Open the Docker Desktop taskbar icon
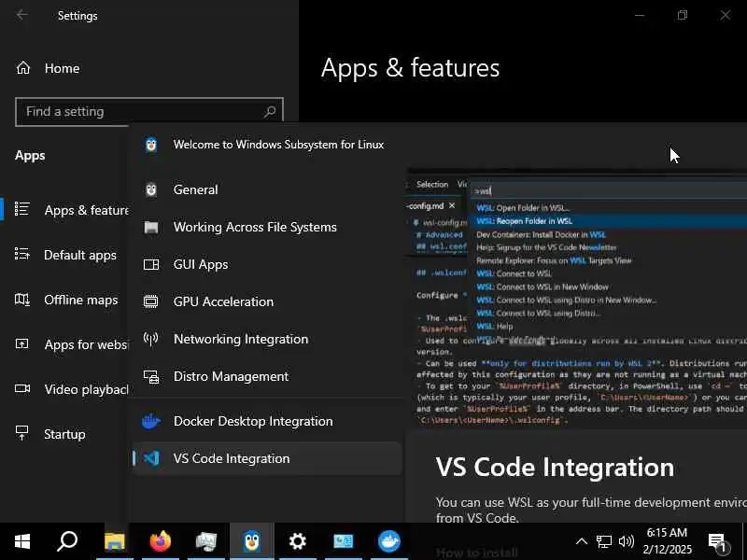The height and width of the screenshot is (560, 747). pyautogui.click(x=389, y=541)
